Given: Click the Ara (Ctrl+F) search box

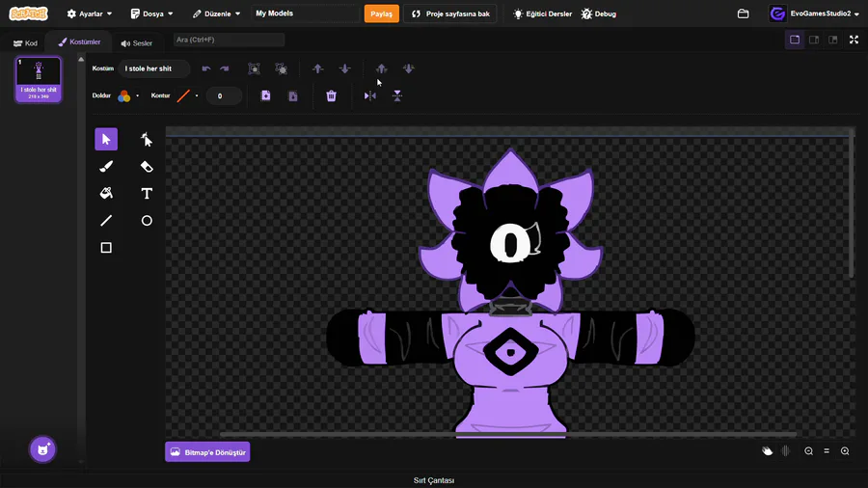Looking at the screenshot, I should click(x=229, y=40).
